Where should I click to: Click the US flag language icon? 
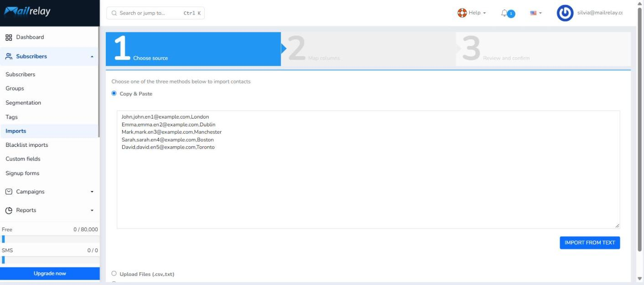(x=533, y=13)
